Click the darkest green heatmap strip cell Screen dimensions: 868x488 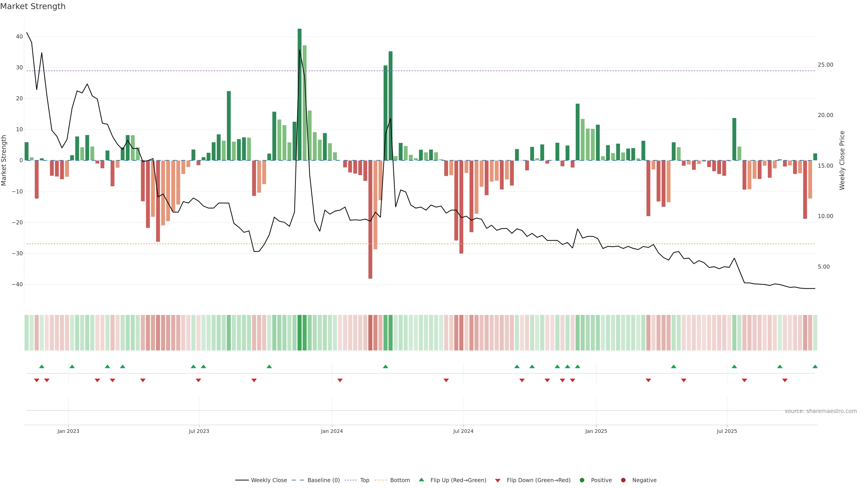click(300, 333)
